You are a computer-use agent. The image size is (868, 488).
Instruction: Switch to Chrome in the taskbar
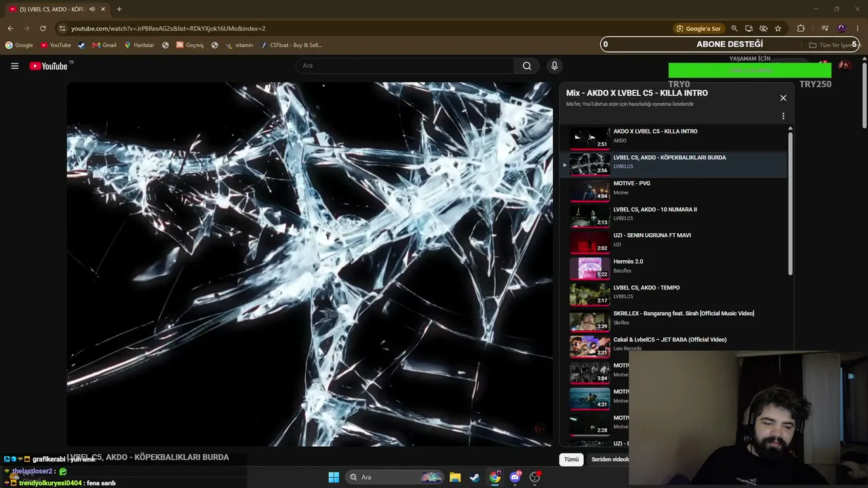coord(495,477)
